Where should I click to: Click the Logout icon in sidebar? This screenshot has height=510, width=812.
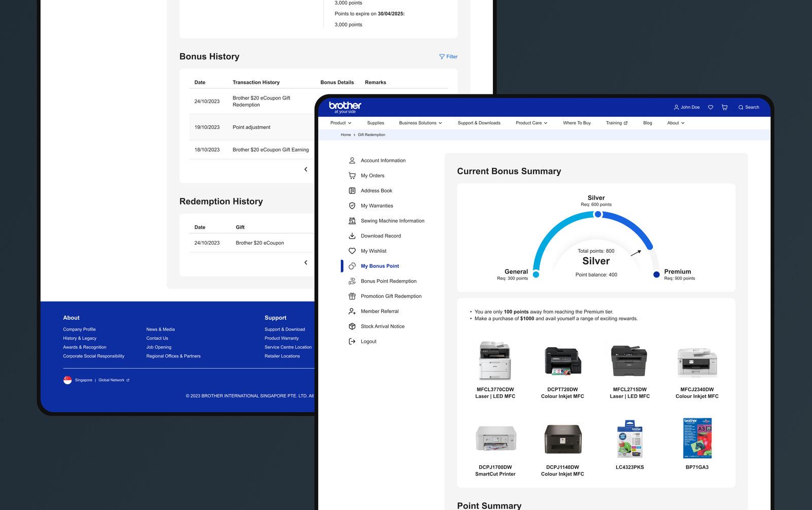point(352,342)
